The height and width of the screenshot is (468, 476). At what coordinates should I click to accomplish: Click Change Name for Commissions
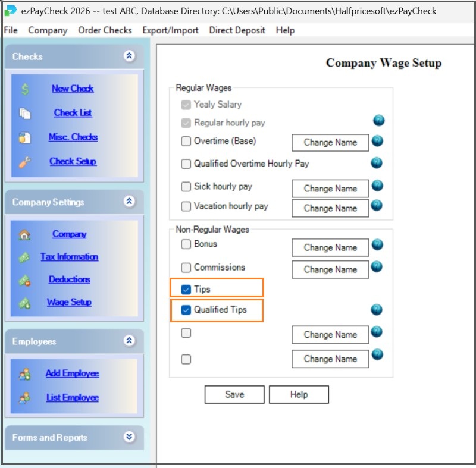coord(330,269)
